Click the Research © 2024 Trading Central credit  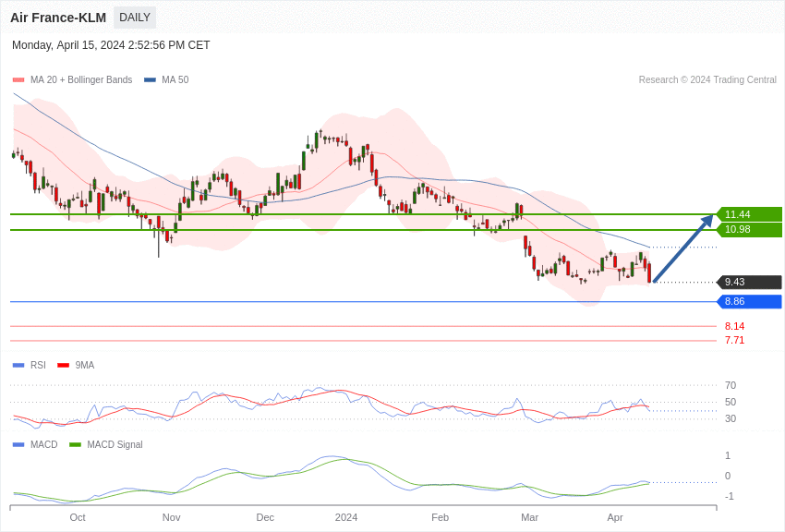707,80
